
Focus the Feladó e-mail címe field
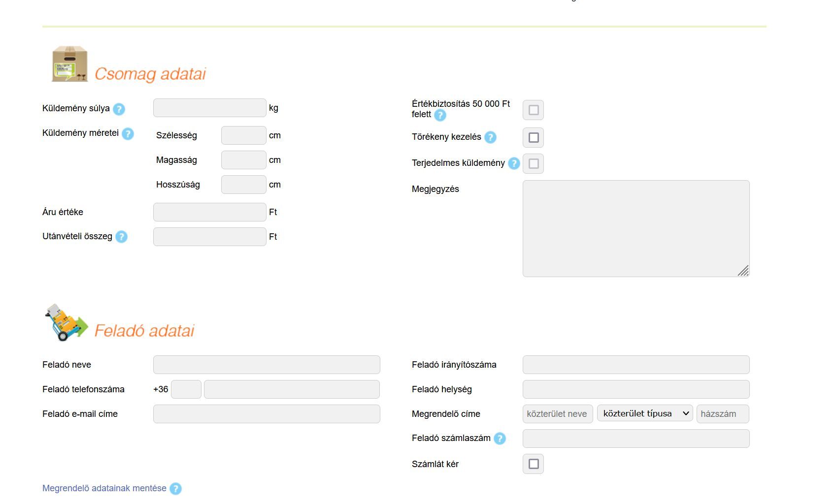coord(267,414)
